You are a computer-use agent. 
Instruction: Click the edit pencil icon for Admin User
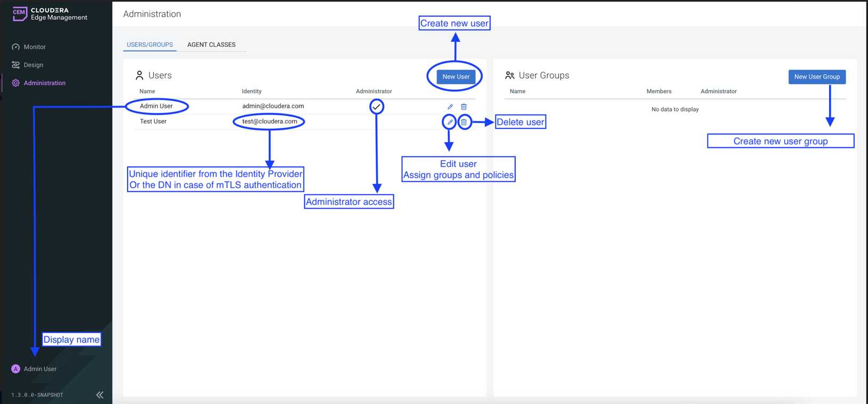click(x=450, y=107)
